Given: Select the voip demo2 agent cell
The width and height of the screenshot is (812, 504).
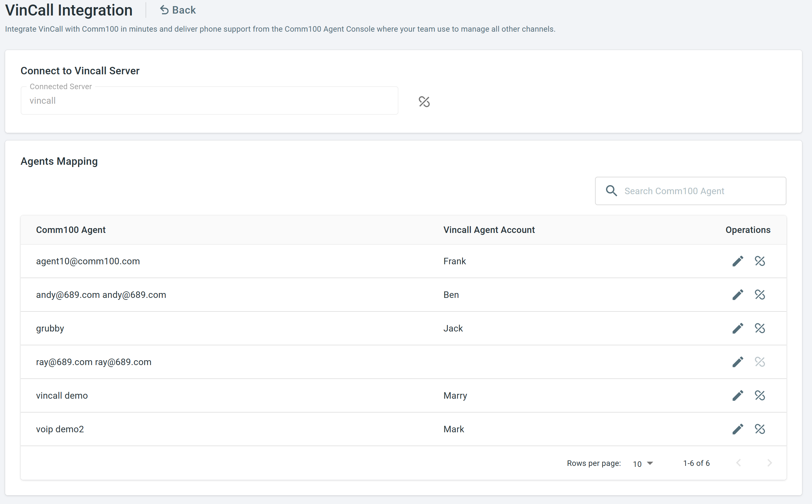Looking at the screenshot, I should pos(60,429).
